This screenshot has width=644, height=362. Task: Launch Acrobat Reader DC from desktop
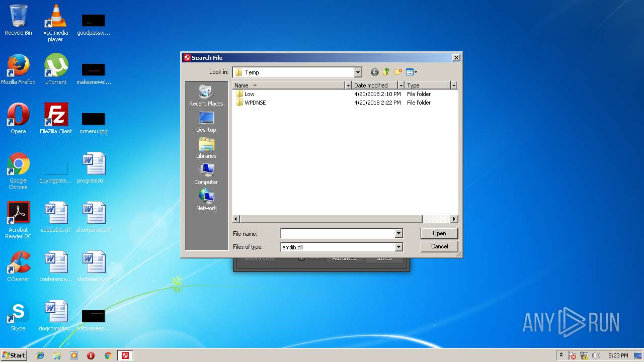pyautogui.click(x=18, y=220)
